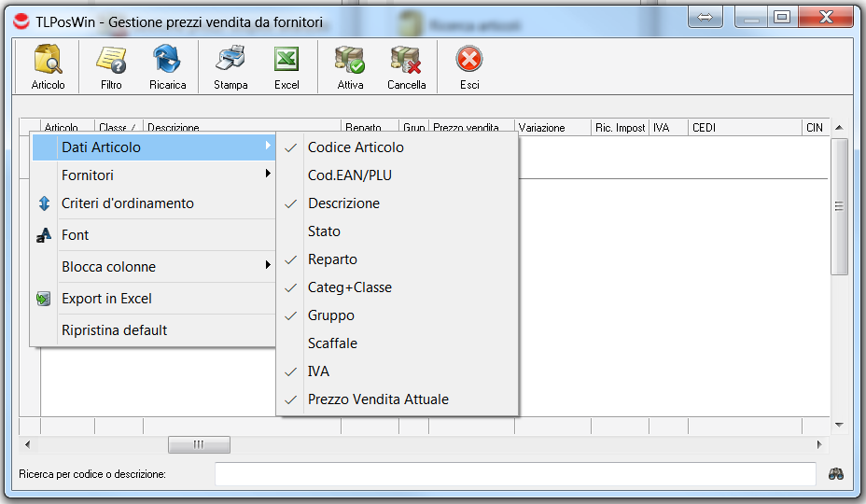Image resolution: width=866 pixels, height=504 pixels.
Task: Click the horizontal scrollbar thumb
Action: (199, 444)
